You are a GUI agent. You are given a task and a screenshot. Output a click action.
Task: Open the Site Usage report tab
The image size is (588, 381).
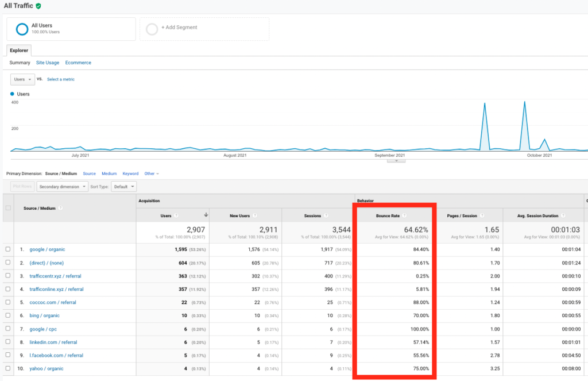coord(47,62)
